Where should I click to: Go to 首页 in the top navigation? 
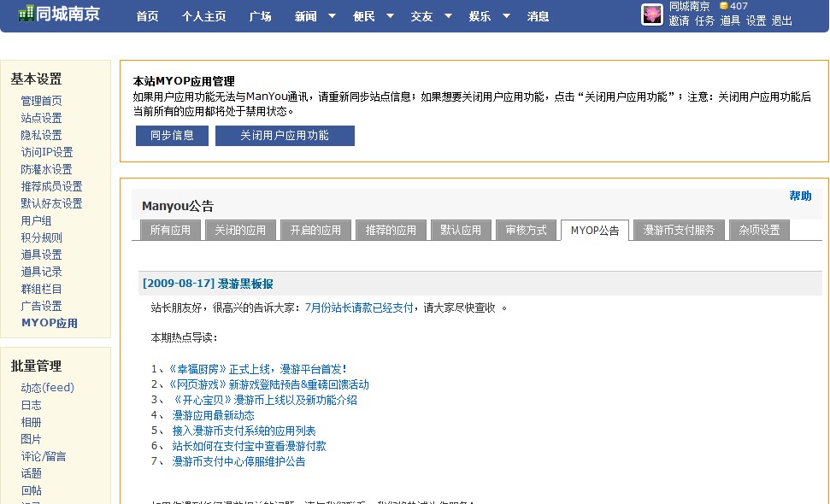[x=147, y=16]
